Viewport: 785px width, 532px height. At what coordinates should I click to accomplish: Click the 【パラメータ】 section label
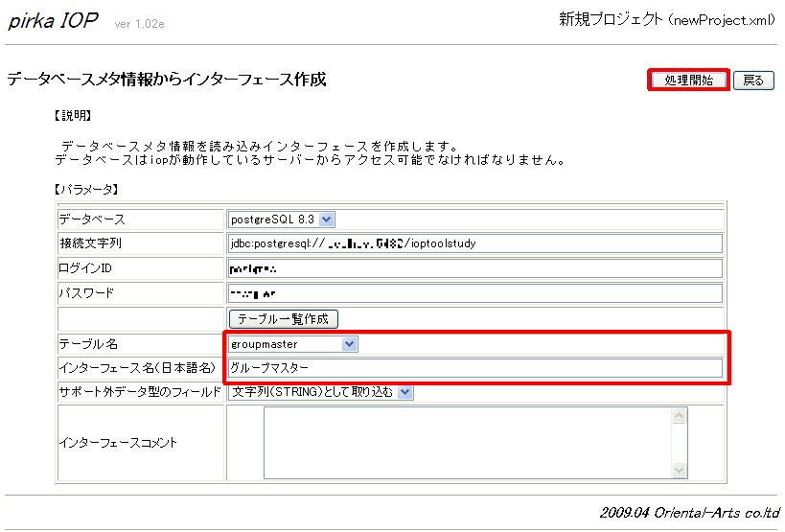86,189
